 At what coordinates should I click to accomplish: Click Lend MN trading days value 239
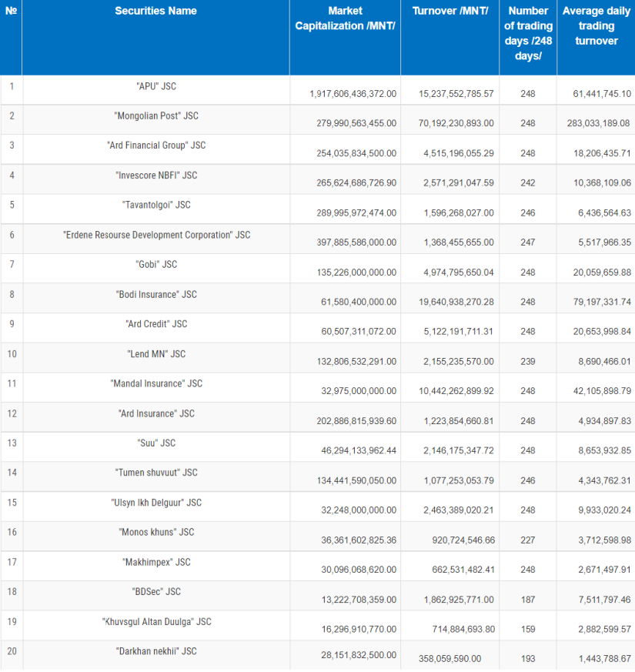click(x=528, y=362)
